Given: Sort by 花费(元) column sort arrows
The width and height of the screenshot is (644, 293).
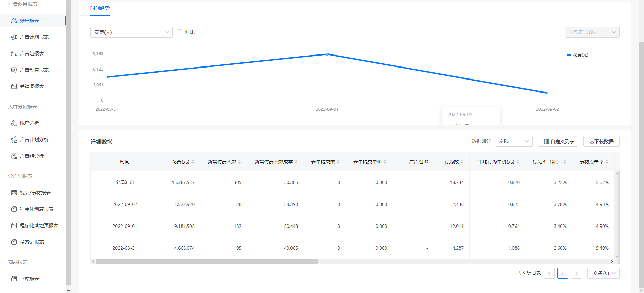Looking at the screenshot, I should click(x=193, y=162).
